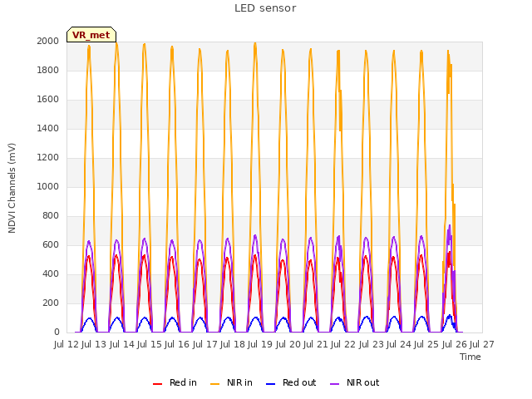
Task: Click the 0 y-axis tick label
Action: point(57,332)
